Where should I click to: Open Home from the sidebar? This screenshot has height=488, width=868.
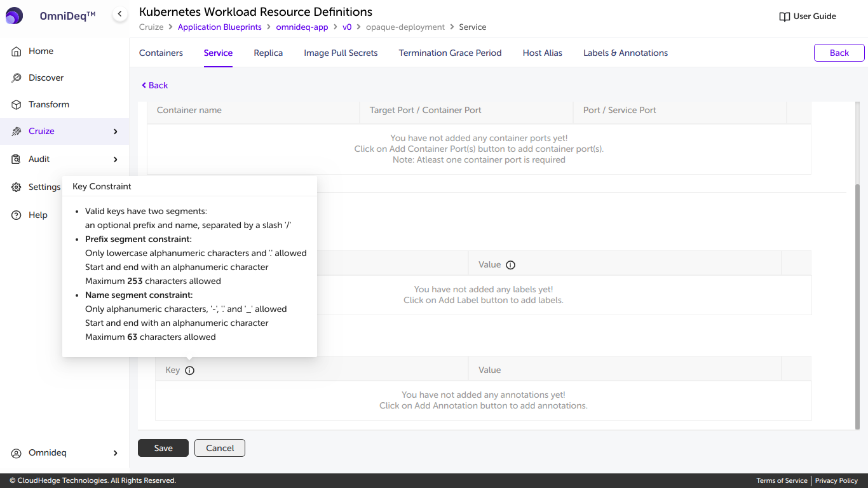(x=41, y=51)
